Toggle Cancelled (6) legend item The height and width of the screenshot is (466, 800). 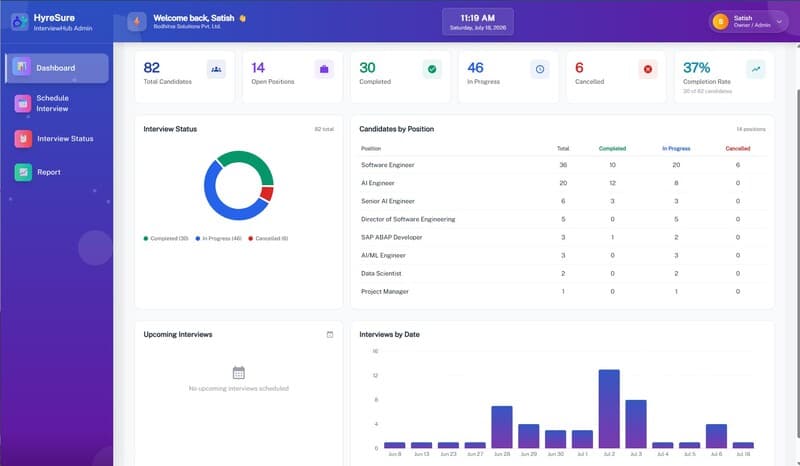[268, 238]
